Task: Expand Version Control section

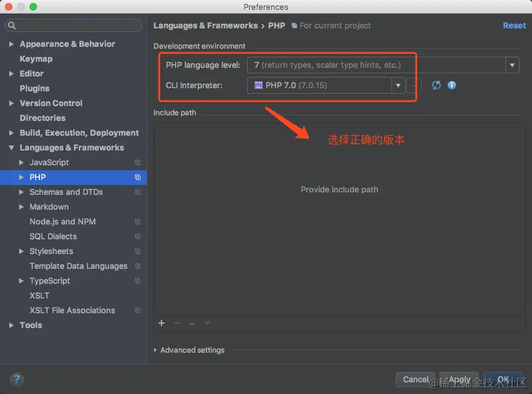Action: [11, 103]
